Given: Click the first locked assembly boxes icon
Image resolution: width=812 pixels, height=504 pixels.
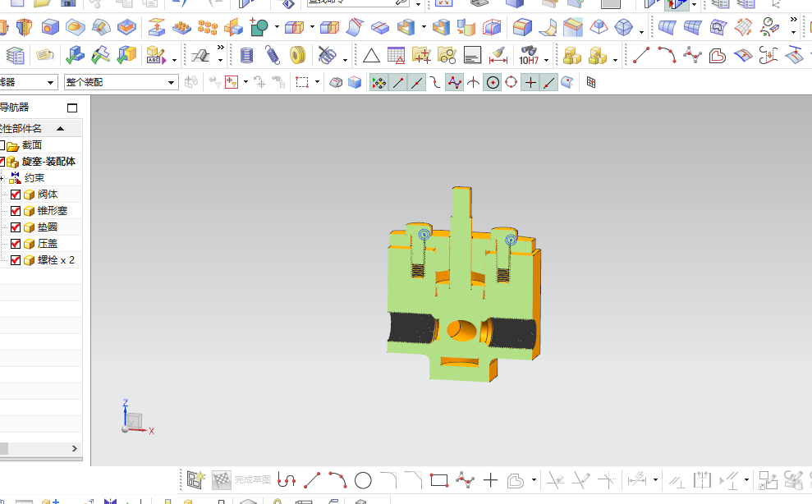Looking at the screenshot, I should pyautogui.click(x=572, y=55).
